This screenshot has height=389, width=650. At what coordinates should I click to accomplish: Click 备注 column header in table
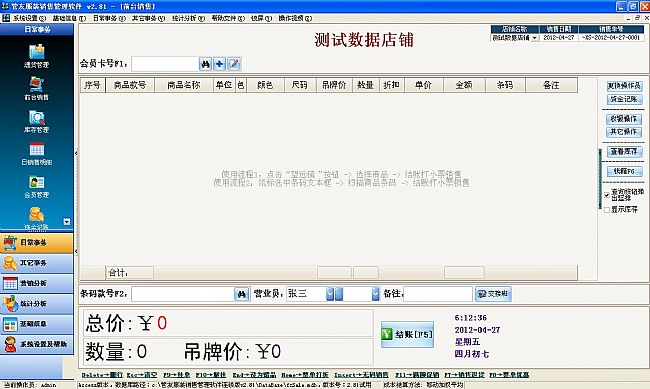(x=551, y=85)
